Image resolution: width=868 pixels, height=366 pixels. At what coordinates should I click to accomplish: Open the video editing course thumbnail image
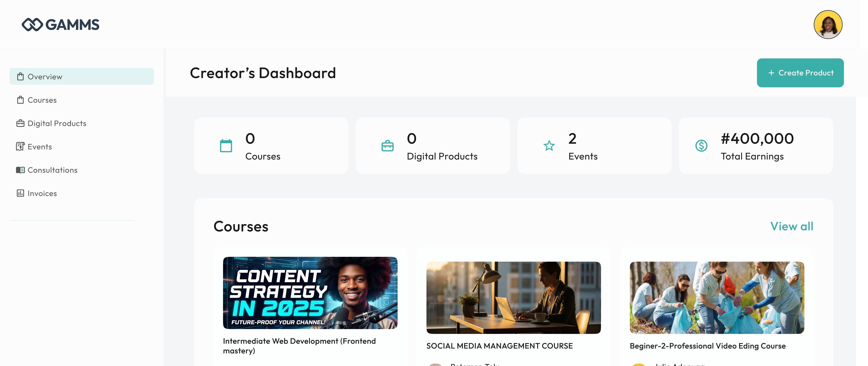[717, 298]
